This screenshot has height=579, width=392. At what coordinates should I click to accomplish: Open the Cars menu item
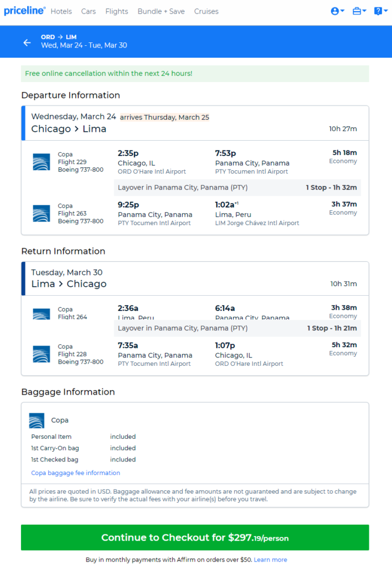88,11
